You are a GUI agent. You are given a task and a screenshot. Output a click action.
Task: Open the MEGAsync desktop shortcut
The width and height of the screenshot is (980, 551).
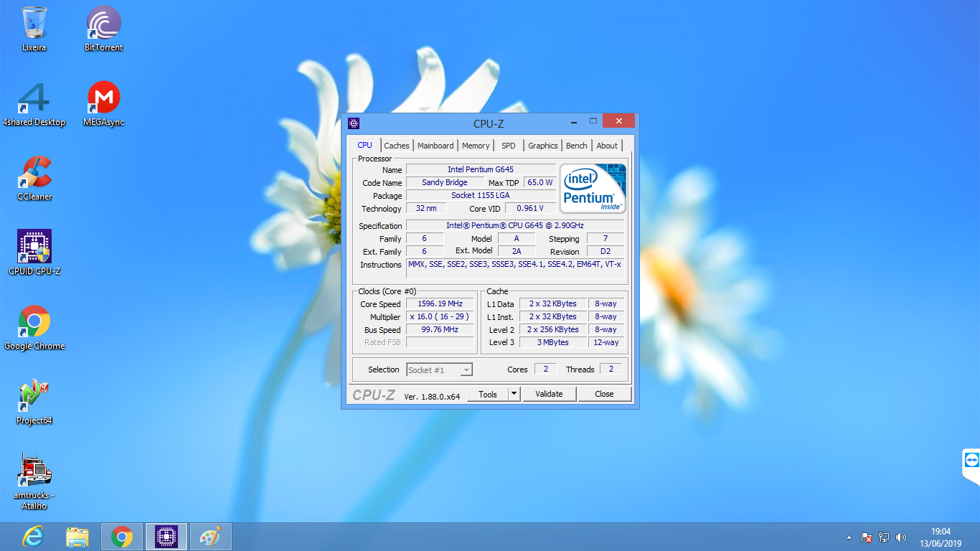104,104
